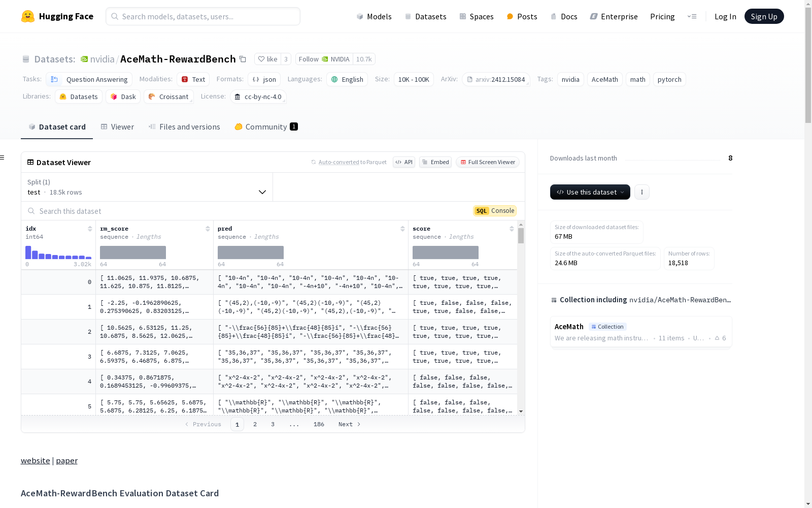Open the paper link
Image resolution: width=812 pixels, height=508 pixels.
[67, 460]
